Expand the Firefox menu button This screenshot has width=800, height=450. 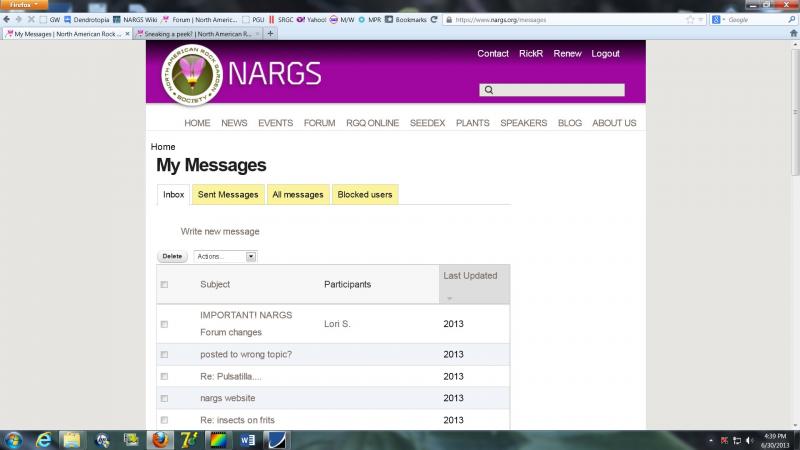pyautogui.click(x=24, y=5)
